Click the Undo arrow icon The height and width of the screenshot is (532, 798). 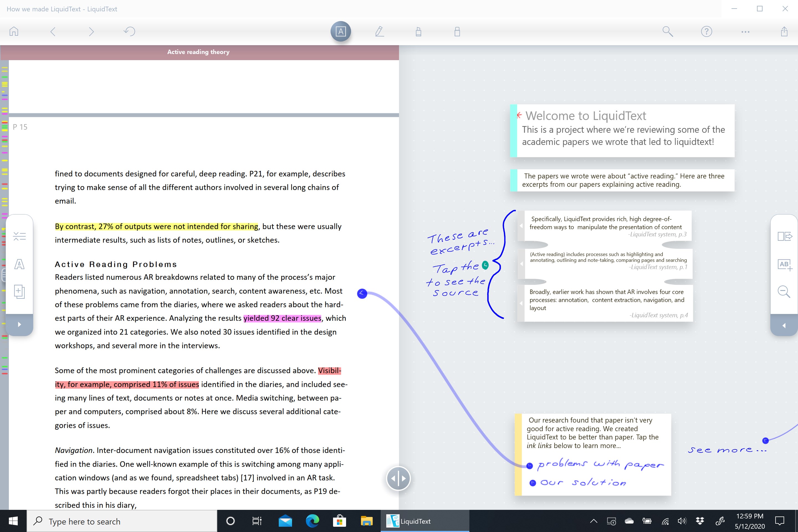coord(130,32)
